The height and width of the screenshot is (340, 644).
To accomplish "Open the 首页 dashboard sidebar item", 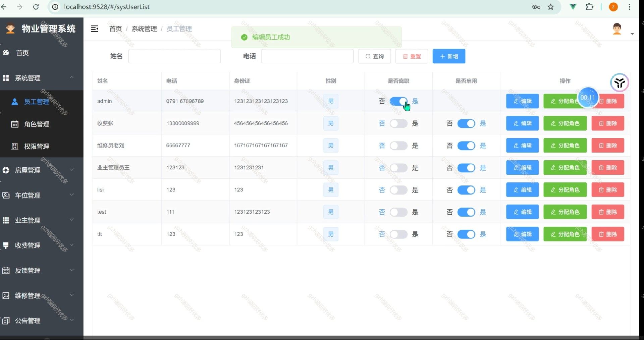I will click(22, 53).
